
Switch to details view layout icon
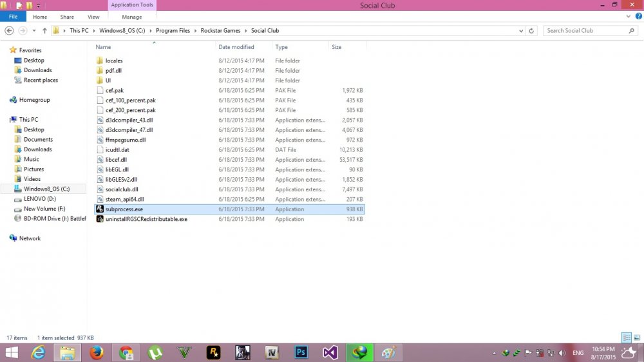[x=627, y=338]
